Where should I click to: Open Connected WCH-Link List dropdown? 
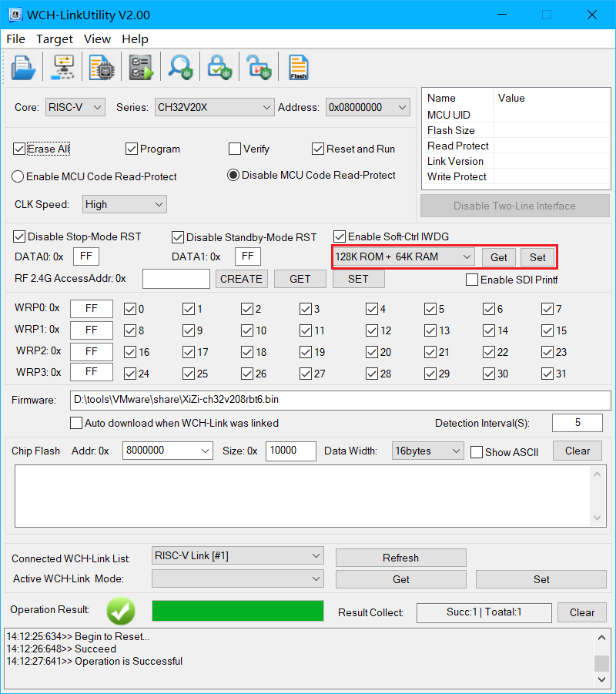[238, 555]
